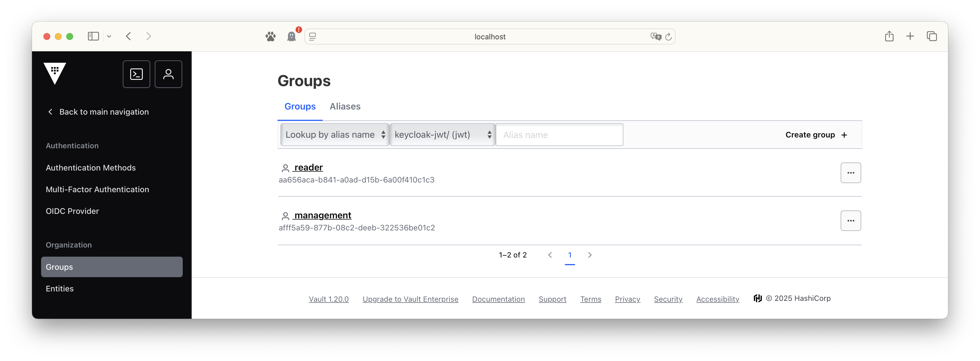Open the Vault console terminal icon
Image resolution: width=980 pixels, height=361 pixels.
pyautogui.click(x=136, y=74)
